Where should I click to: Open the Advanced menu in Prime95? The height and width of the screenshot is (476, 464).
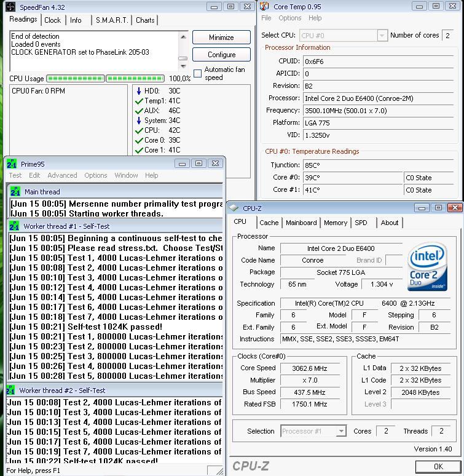point(62,175)
